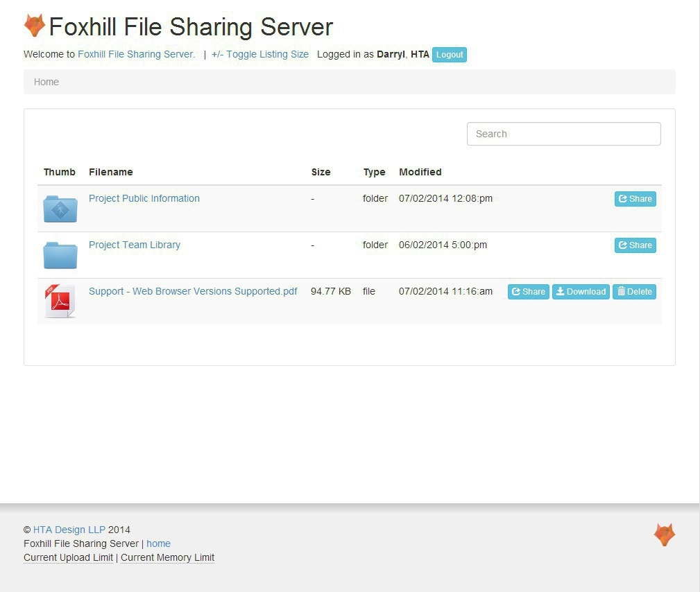Click the fox icon in the footer
This screenshot has width=700, height=592.
pyautogui.click(x=664, y=534)
